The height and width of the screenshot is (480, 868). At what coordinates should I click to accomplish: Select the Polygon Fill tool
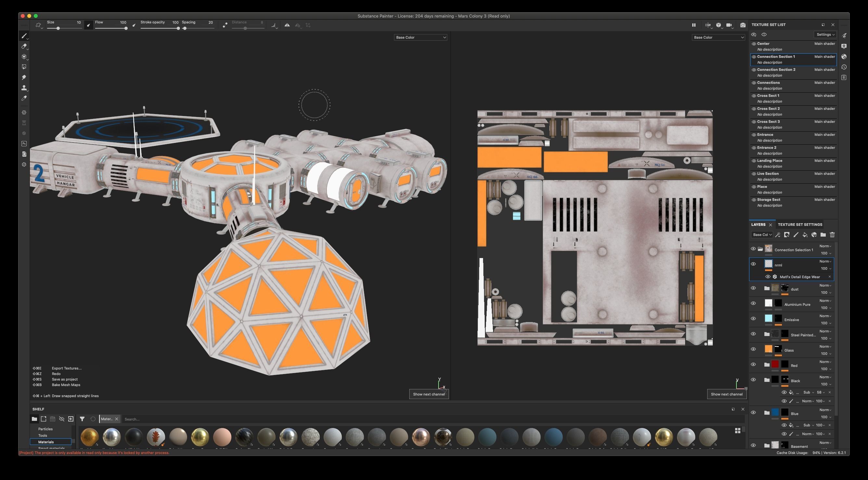24,66
